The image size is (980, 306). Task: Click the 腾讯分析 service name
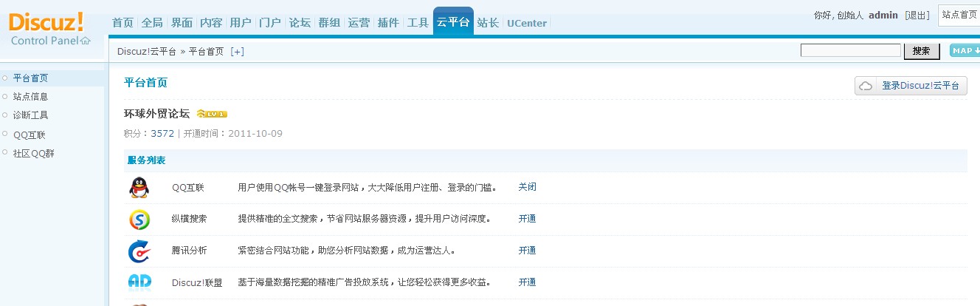pos(190,251)
